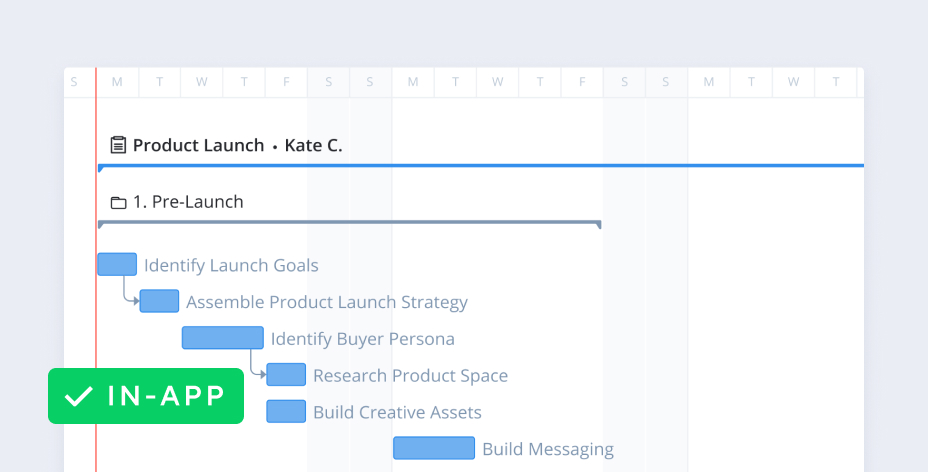The width and height of the screenshot is (928, 472).
Task: Select the Research Product Space task bar
Action: tap(286, 375)
